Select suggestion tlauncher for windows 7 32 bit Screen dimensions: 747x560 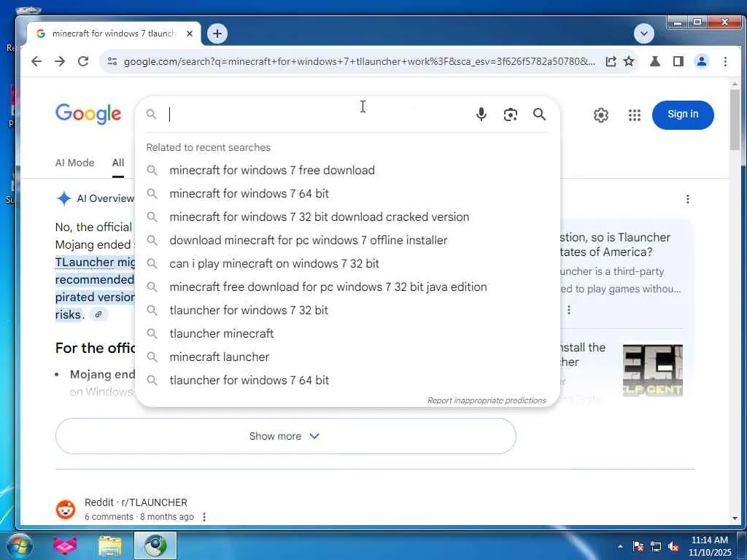pos(348,310)
